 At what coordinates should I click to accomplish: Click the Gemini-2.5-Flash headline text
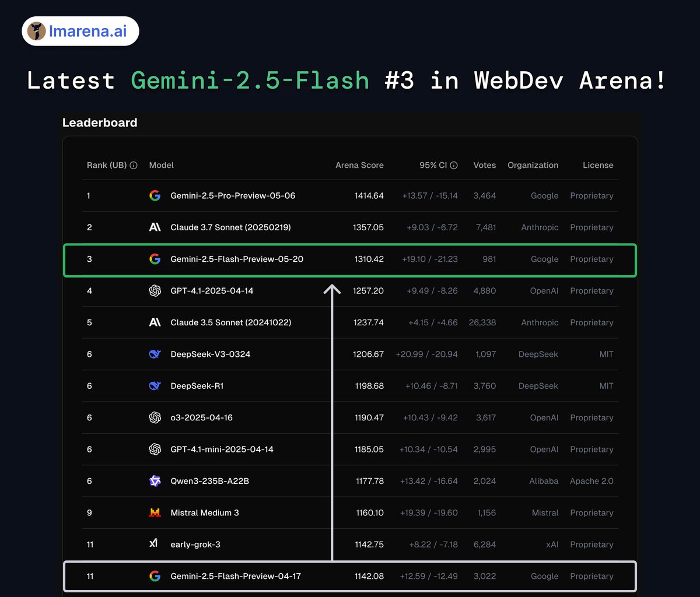pyautogui.click(x=250, y=80)
